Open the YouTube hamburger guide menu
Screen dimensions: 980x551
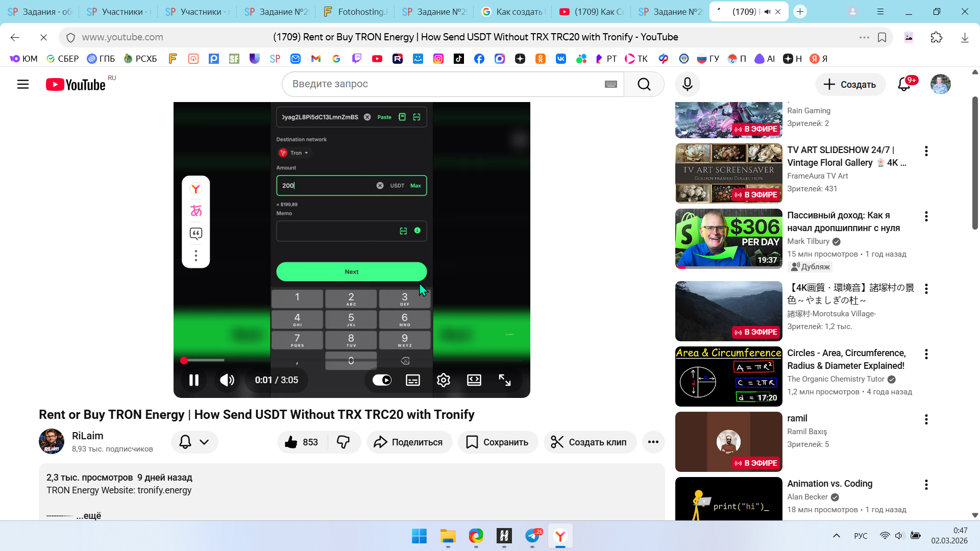point(23,84)
